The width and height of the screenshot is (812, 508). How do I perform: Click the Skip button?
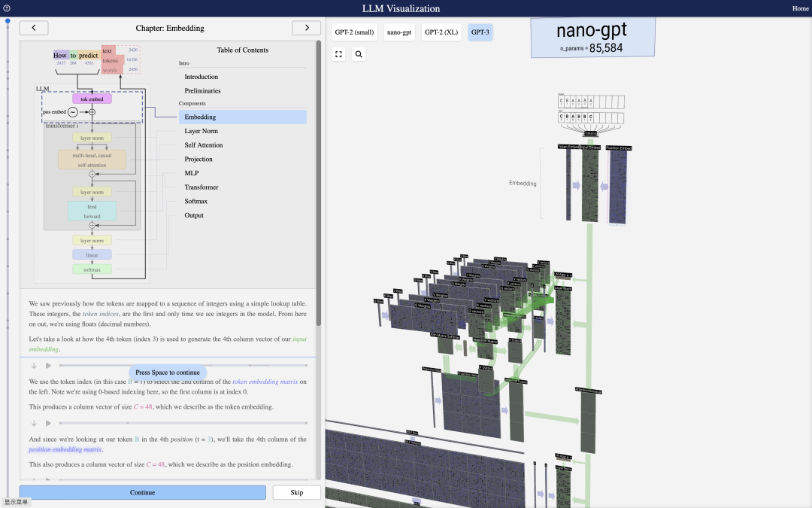[x=297, y=492]
